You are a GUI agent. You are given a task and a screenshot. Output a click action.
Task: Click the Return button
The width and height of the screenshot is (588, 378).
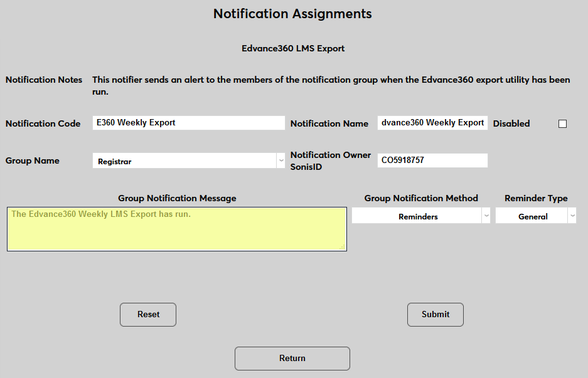coord(292,359)
